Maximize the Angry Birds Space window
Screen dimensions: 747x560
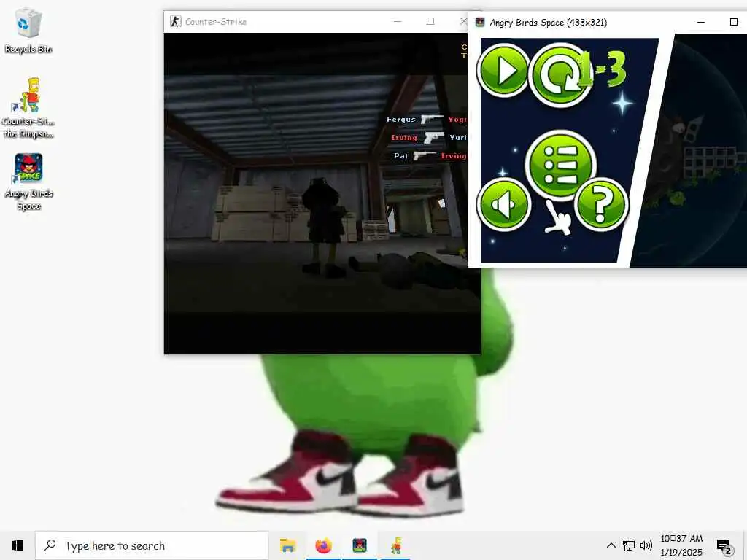point(734,22)
